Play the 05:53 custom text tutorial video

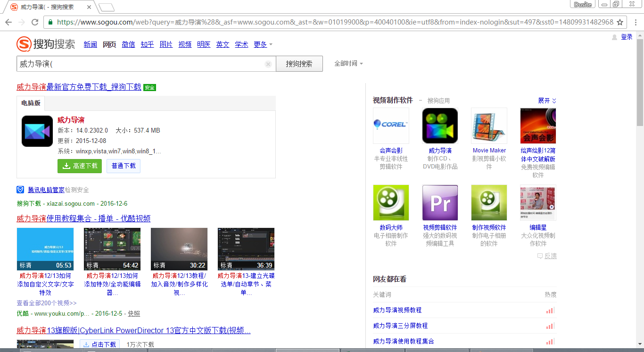point(45,249)
